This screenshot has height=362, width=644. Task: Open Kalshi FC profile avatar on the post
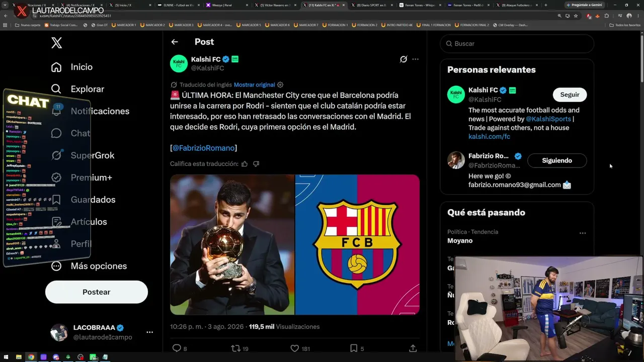point(179,64)
